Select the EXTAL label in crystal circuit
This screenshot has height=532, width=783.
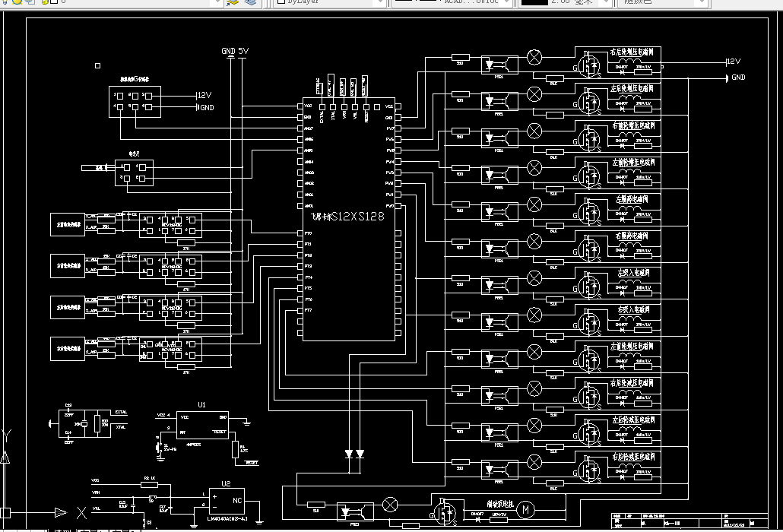coord(122,412)
